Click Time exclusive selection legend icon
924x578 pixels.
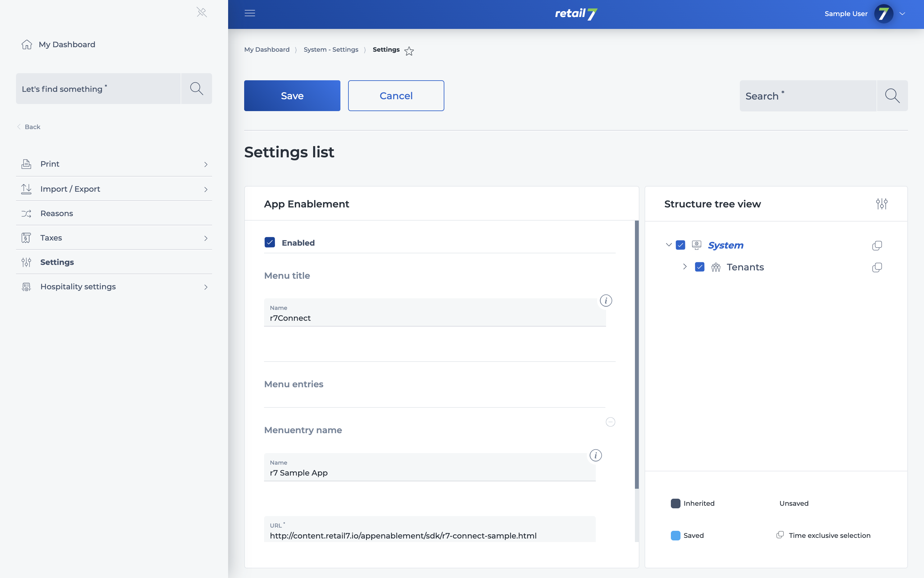tap(780, 535)
